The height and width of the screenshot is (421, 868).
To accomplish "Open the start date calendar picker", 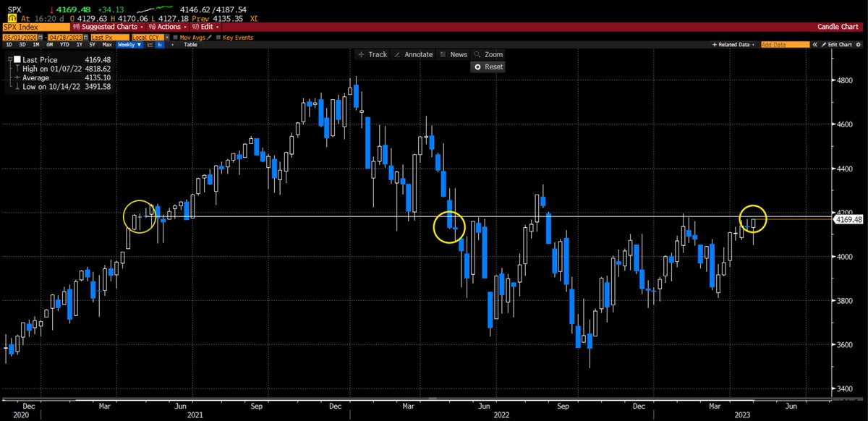I will [x=41, y=38].
